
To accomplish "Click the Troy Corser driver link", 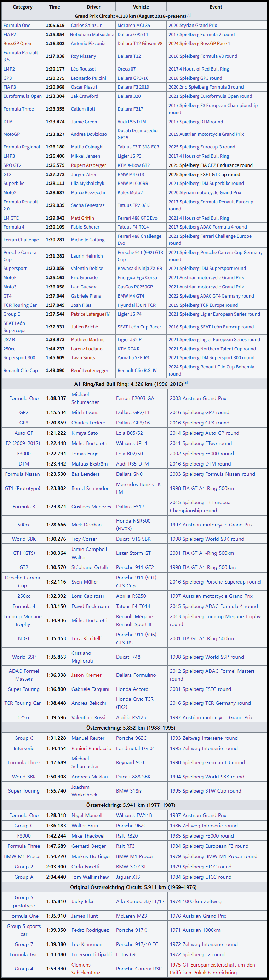I will (x=84, y=540).
